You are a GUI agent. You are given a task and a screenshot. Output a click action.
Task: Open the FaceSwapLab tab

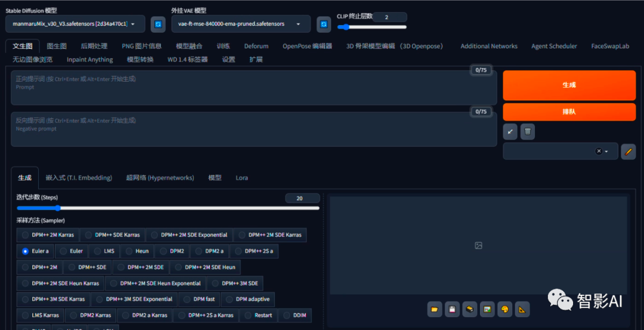611,47
